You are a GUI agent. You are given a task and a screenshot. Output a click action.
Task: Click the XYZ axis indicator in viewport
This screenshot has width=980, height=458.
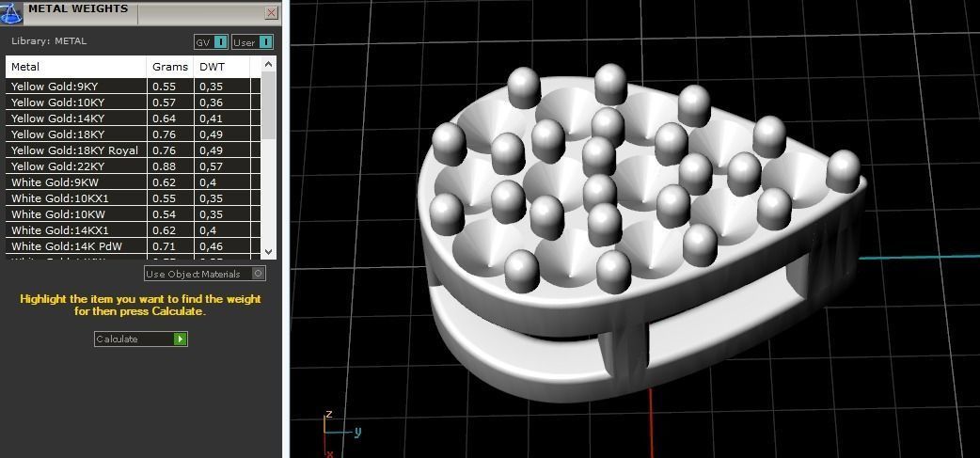[x=340, y=433]
